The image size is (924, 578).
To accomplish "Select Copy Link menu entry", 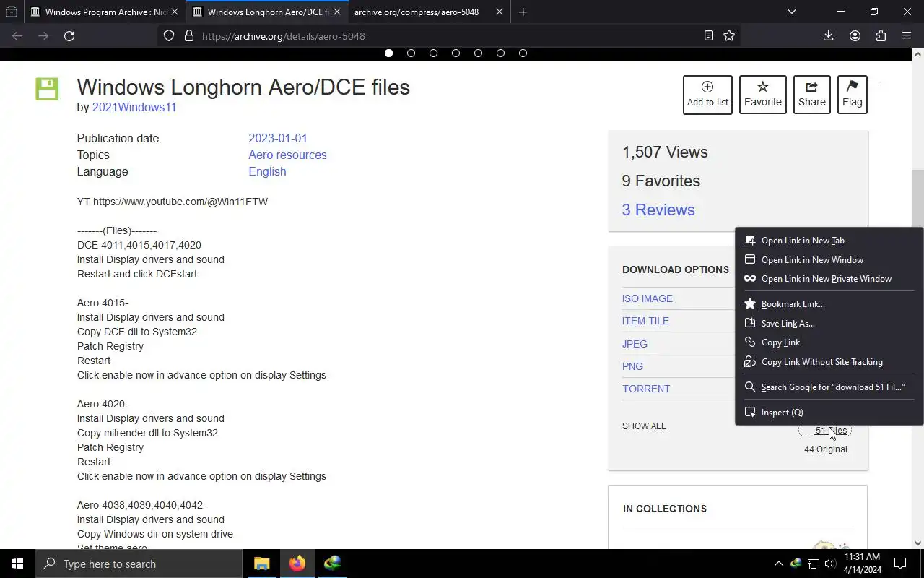I will coord(829,342).
